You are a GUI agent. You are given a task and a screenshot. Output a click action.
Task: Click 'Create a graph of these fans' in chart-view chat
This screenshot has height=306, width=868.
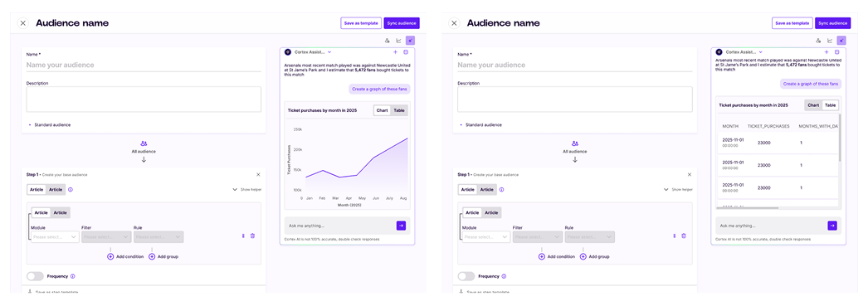380,89
